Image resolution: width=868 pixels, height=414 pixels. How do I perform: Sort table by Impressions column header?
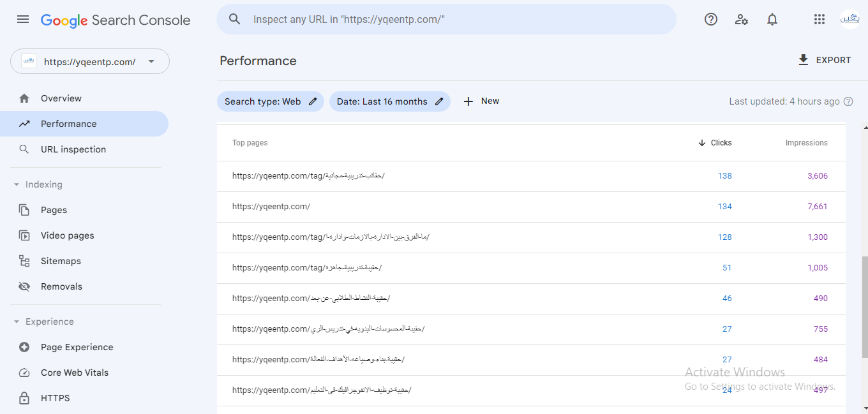coord(807,143)
